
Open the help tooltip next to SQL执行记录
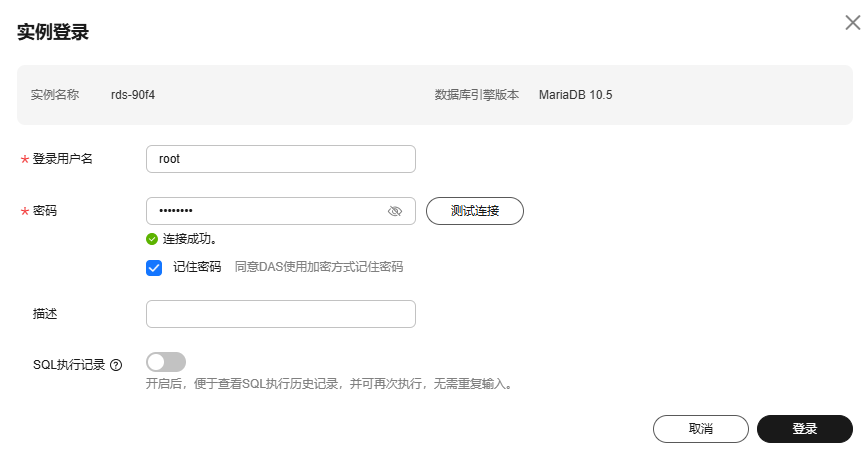116,365
